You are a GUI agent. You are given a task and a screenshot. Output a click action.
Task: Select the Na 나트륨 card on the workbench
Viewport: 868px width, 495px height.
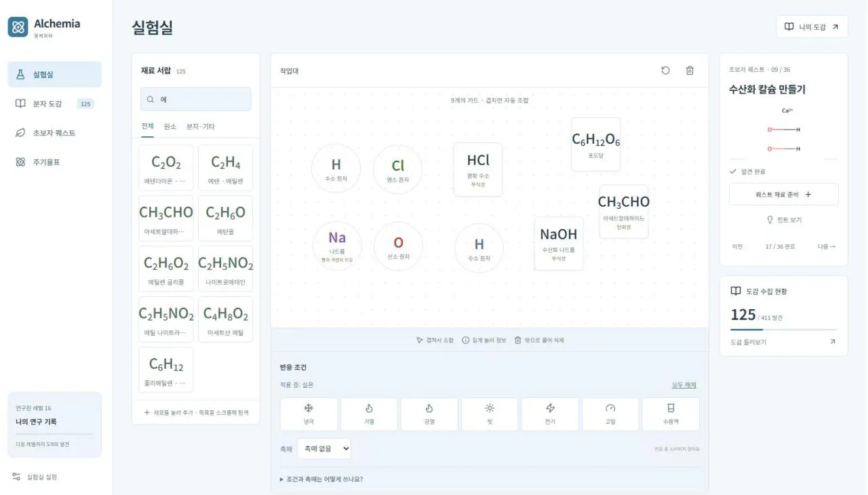[x=337, y=245]
